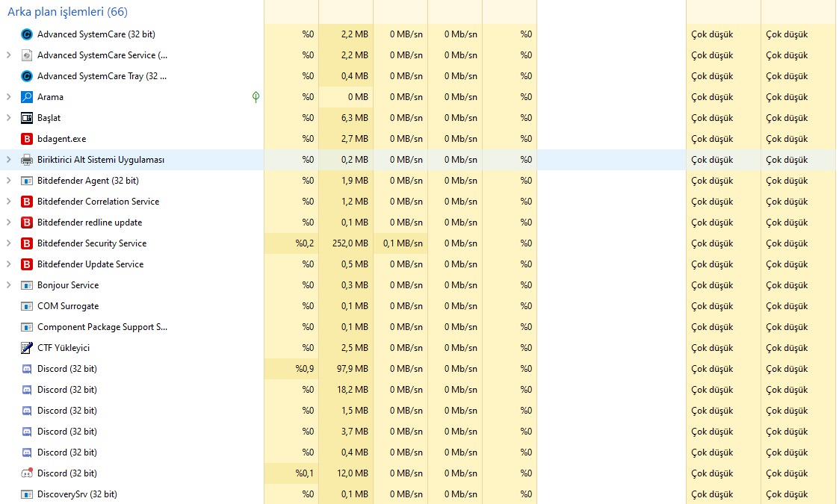839x504 pixels.
Task: Select the CTF Yükleyici process name
Action: click(x=64, y=348)
